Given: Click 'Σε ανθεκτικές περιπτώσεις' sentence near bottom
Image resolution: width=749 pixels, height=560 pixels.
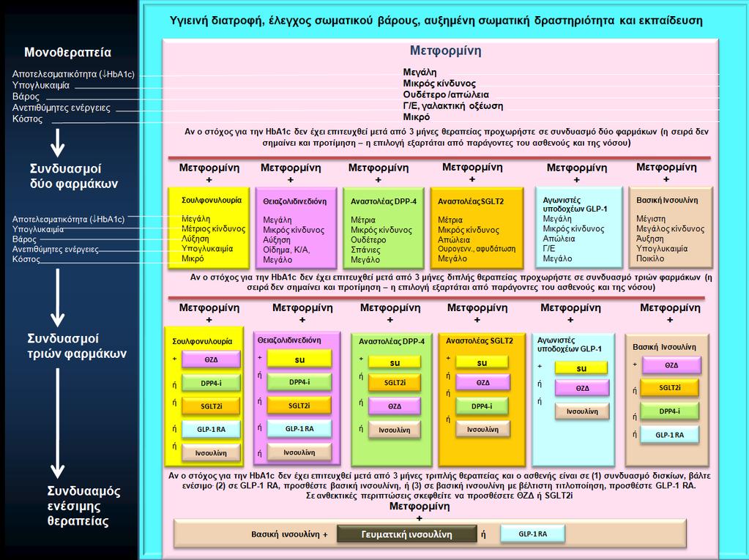Looking at the screenshot, I should tap(439, 496).
